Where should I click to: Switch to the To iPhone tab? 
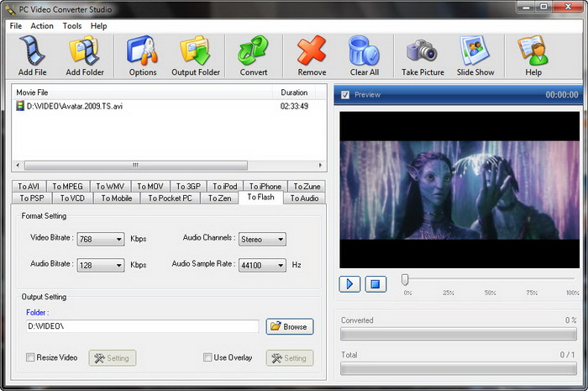pyautogui.click(x=265, y=186)
